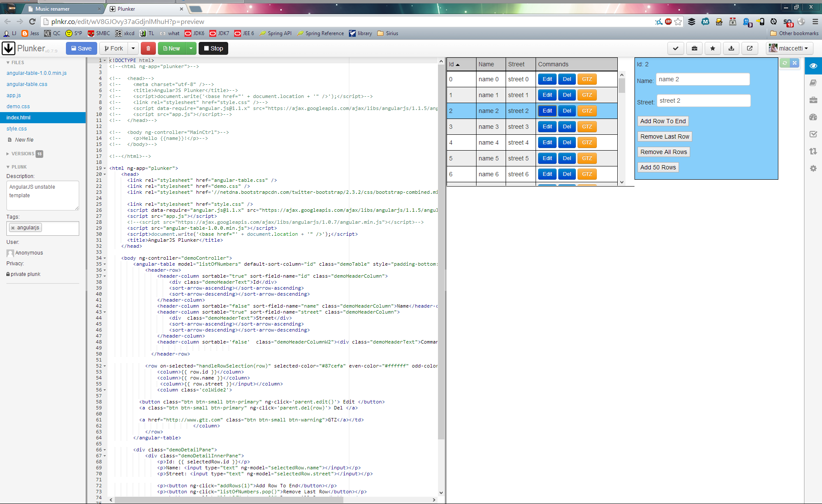Click the Stop button
This screenshot has width=822, height=504.
click(x=213, y=48)
